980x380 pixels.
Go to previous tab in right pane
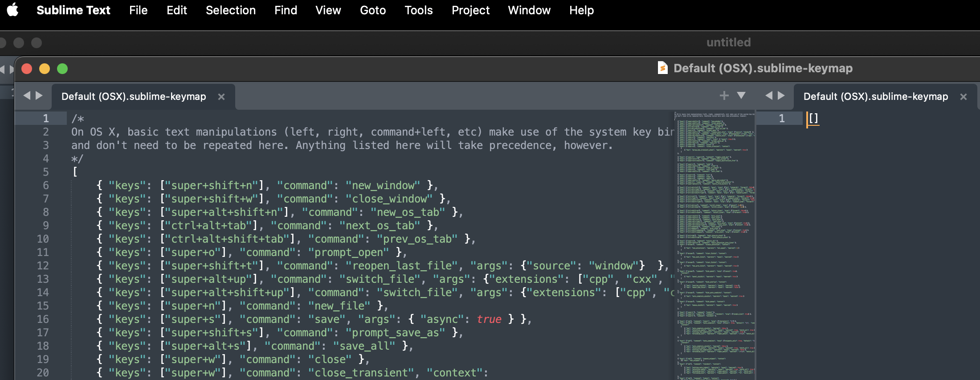(769, 95)
